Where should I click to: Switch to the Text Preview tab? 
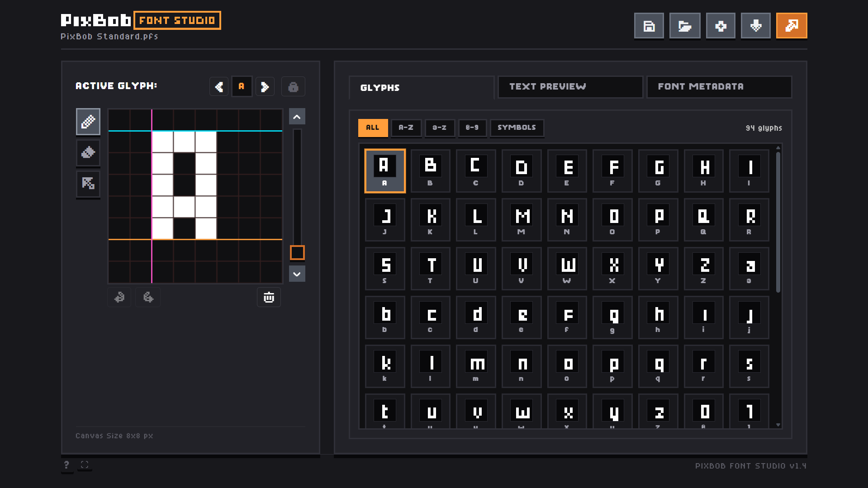point(570,87)
